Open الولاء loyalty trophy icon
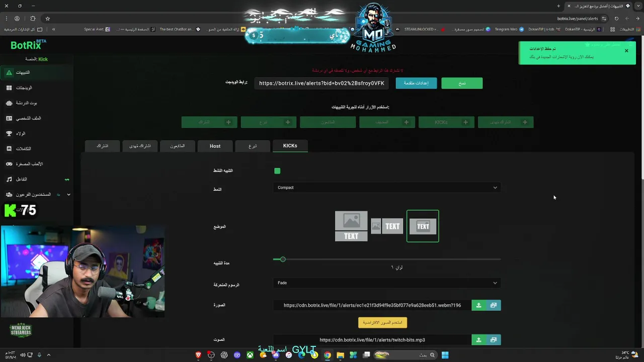 click(9, 133)
